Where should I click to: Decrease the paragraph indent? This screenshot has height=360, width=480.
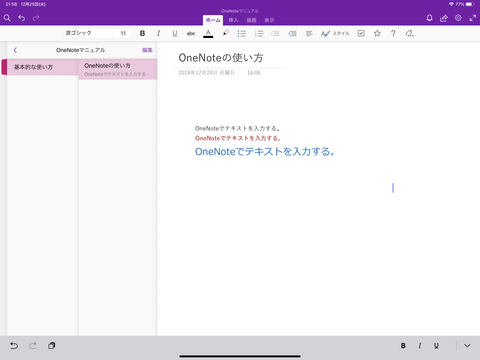pos(275,33)
